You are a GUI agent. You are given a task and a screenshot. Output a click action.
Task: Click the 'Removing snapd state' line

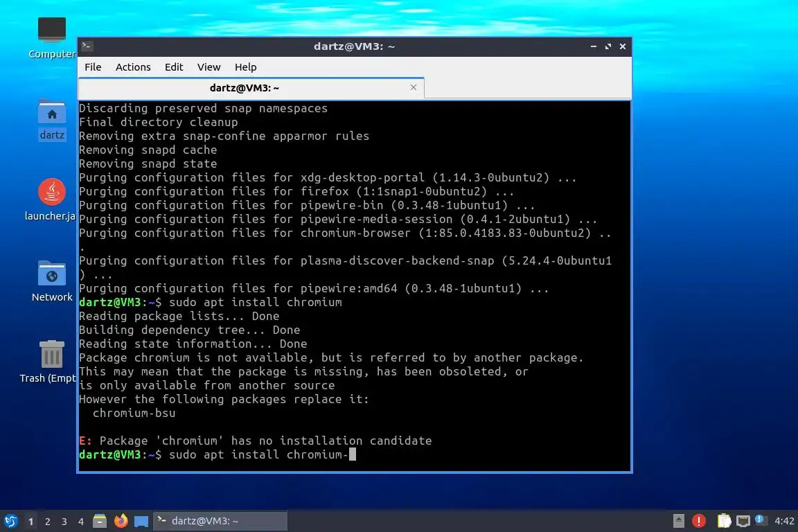[x=148, y=164]
